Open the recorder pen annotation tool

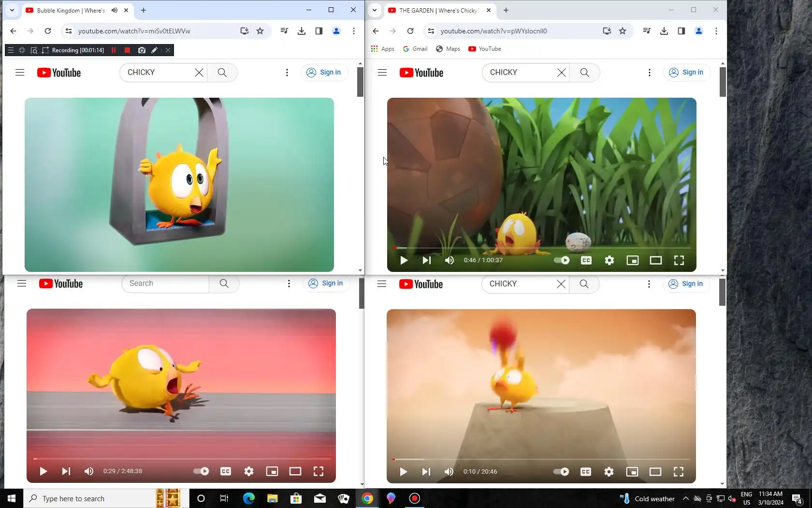pos(154,50)
